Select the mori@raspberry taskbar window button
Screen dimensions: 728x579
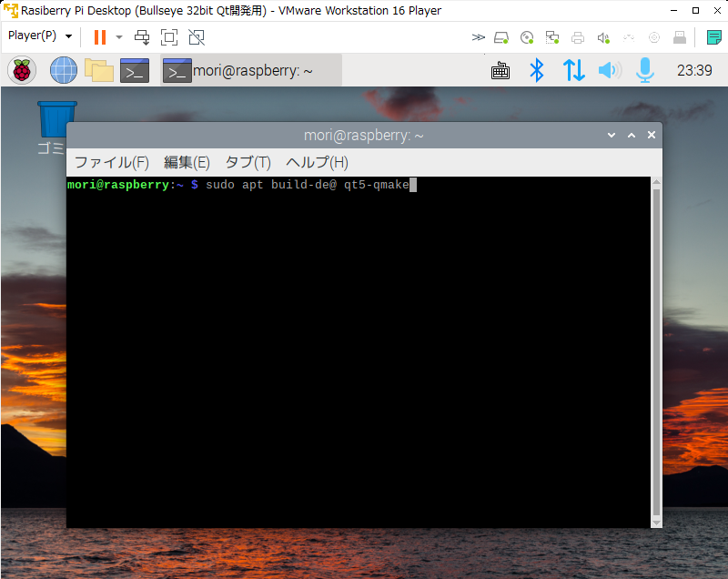pyautogui.click(x=251, y=71)
